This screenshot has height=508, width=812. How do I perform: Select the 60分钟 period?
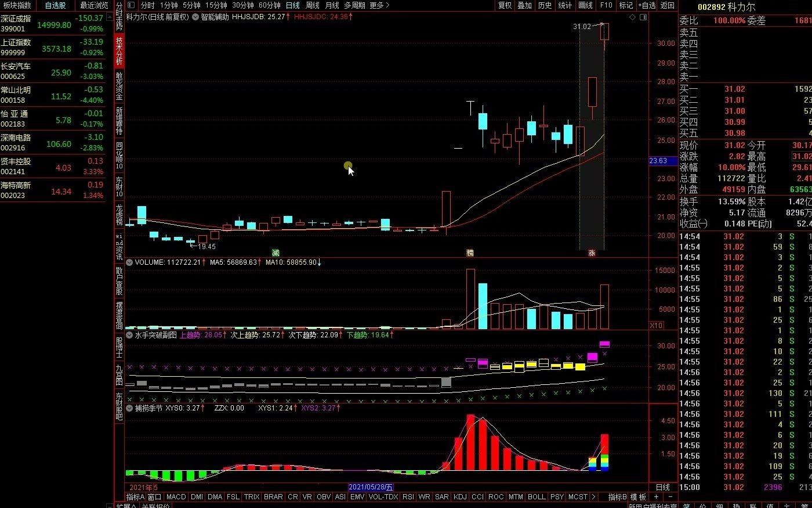270,5
